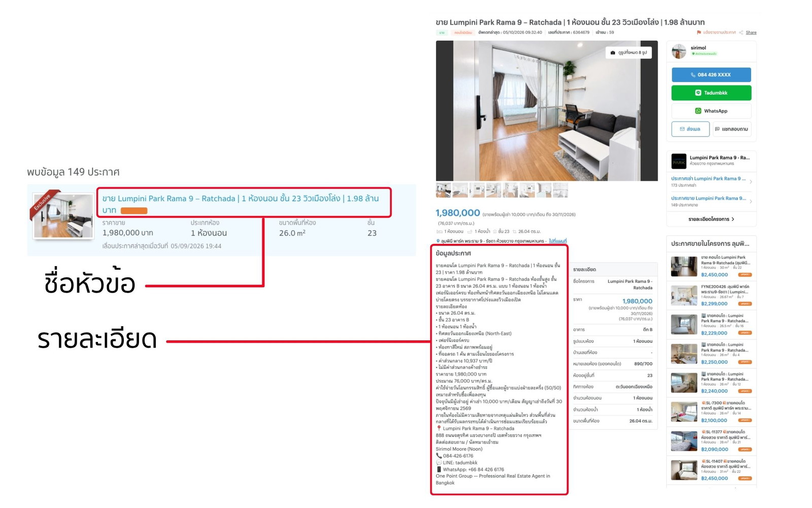
Task: Click thumbnail of the 30 m² ฿2,450,000 listing
Action: 684,266
